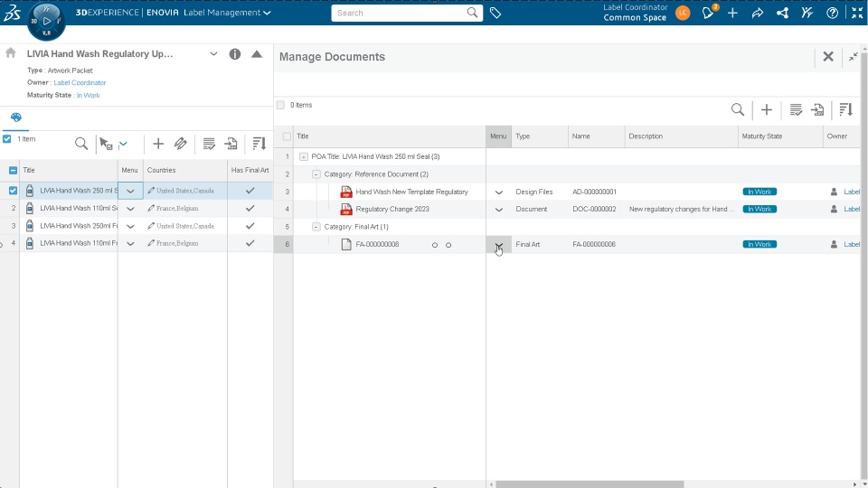Open sort in Manage Documents toolbar
868x488 pixels.
[x=846, y=109]
